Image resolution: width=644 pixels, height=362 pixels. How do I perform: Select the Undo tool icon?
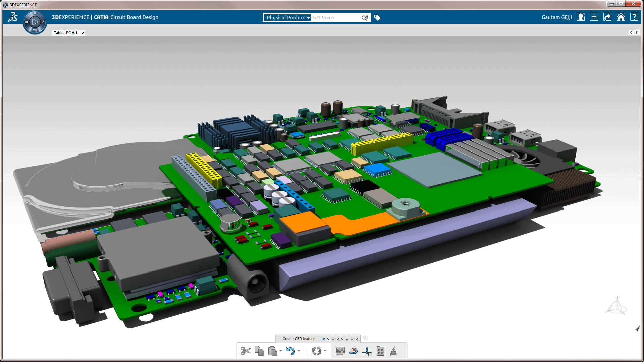[x=291, y=351]
